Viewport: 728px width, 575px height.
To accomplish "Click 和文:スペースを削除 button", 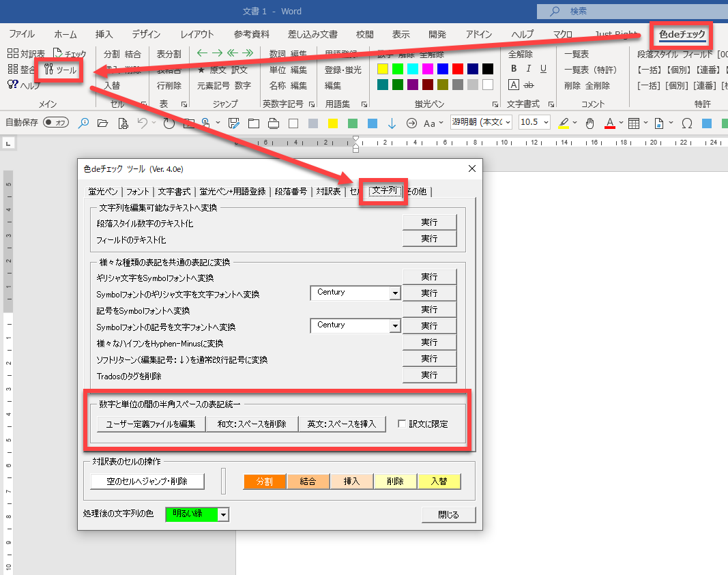I will [x=252, y=424].
